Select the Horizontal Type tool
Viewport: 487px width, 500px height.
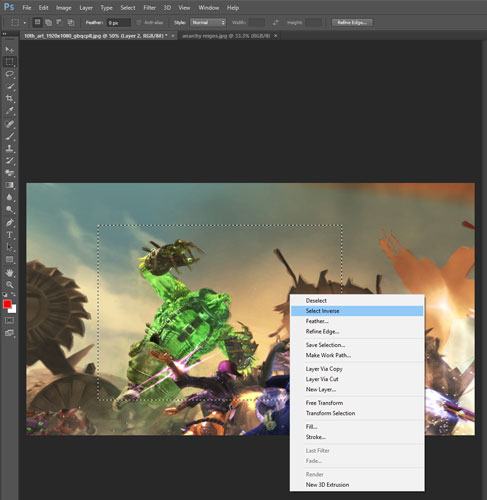9,235
